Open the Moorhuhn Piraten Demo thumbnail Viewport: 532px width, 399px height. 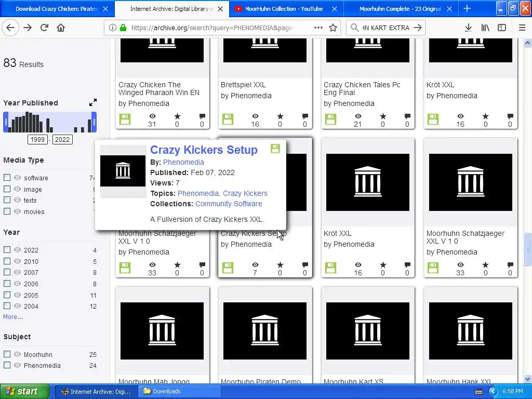coord(264,331)
